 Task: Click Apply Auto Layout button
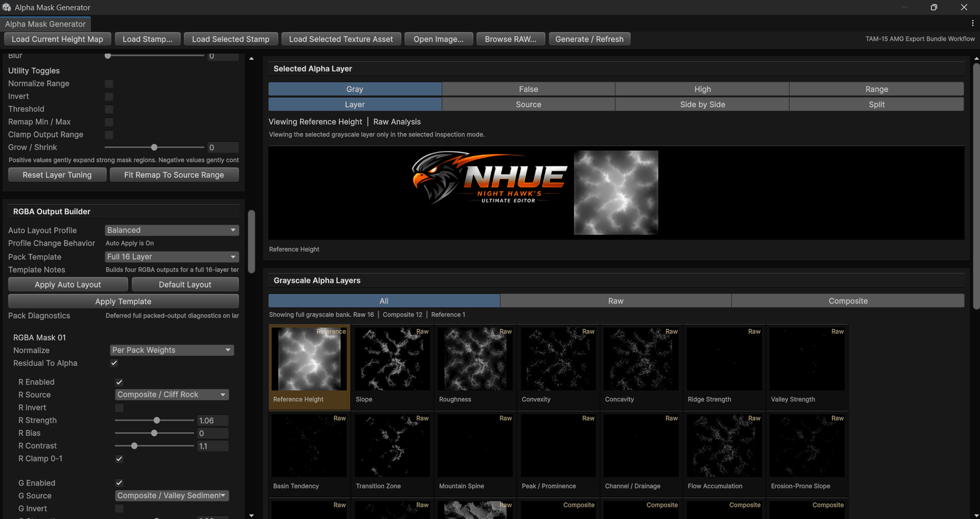point(68,285)
